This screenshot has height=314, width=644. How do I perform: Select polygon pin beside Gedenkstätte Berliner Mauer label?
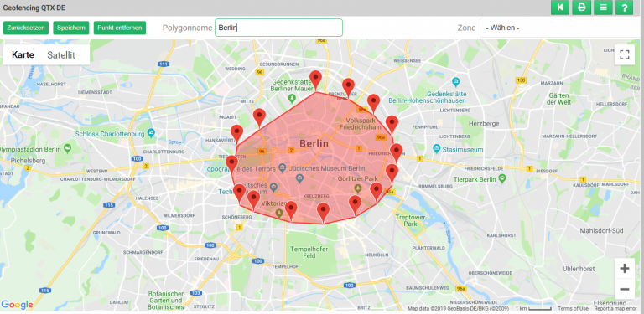pos(315,80)
